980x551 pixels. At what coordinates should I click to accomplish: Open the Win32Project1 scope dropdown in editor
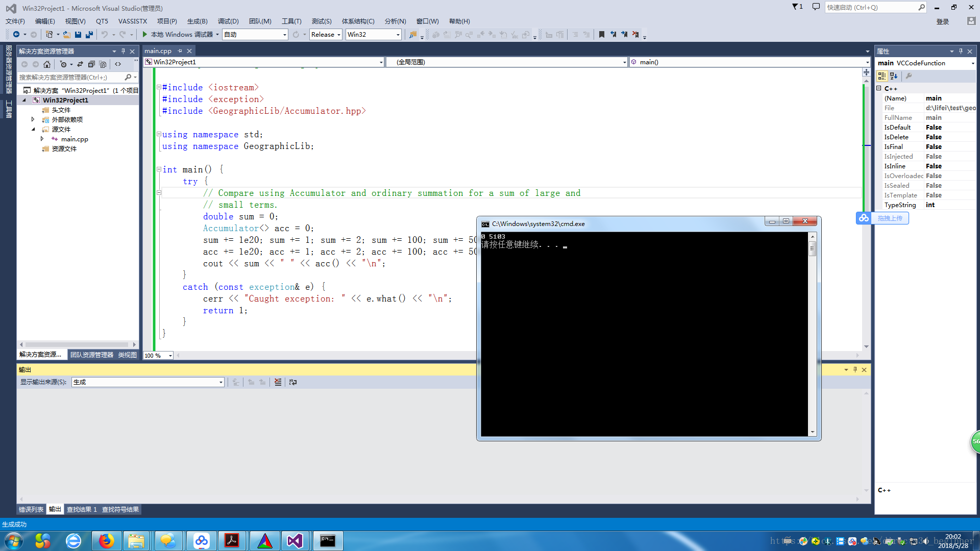381,62
